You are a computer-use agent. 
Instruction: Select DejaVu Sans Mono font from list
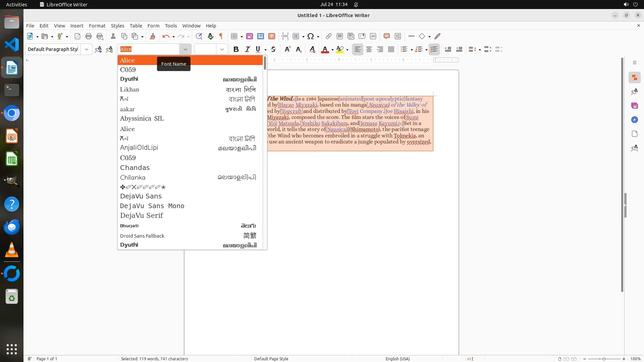pyautogui.click(x=152, y=206)
